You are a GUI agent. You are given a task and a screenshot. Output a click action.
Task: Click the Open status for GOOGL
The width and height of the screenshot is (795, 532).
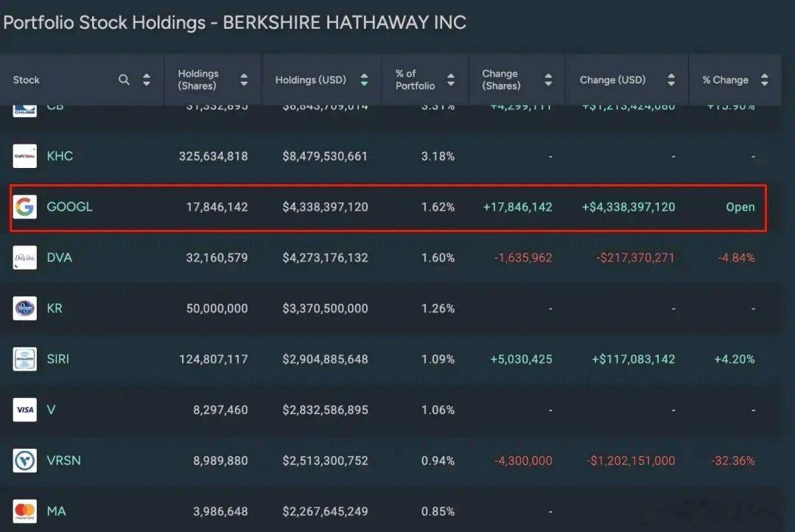coord(740,207)
